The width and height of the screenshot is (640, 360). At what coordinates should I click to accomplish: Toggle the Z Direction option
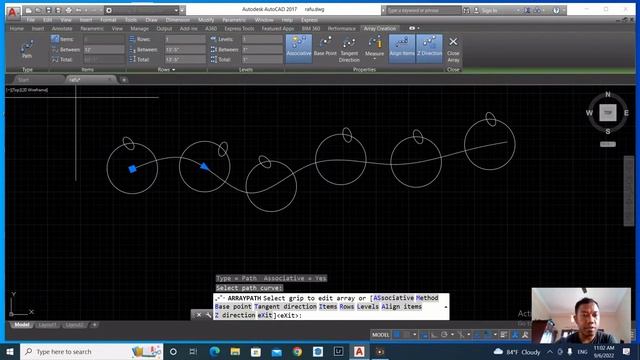(x=429, y=49)
